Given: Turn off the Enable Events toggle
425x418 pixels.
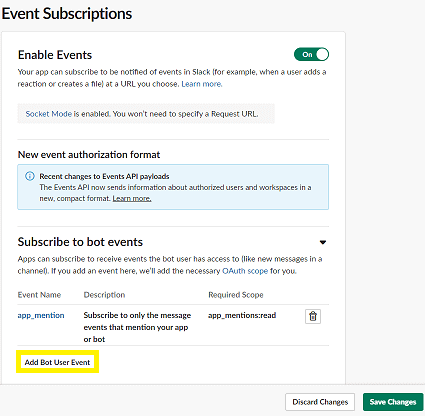Looking at the screenshot, I should [x=311, y=54].
